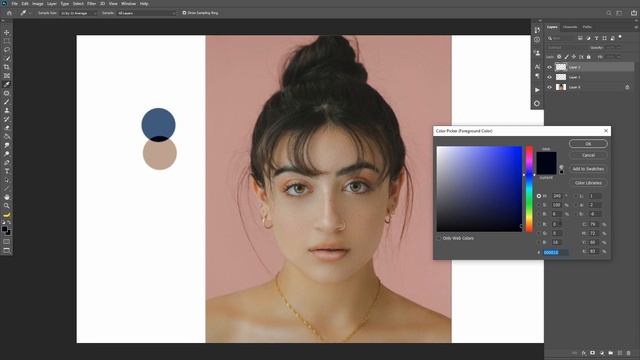
Task: Select the Crop tool
Action: tap(7, 67)
